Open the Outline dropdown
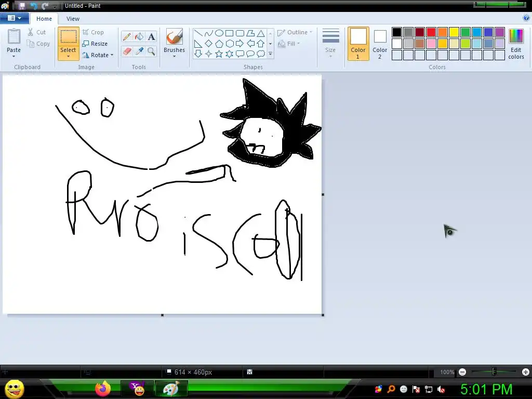Screen dimensions: 532x399 [x=295, y=32]
